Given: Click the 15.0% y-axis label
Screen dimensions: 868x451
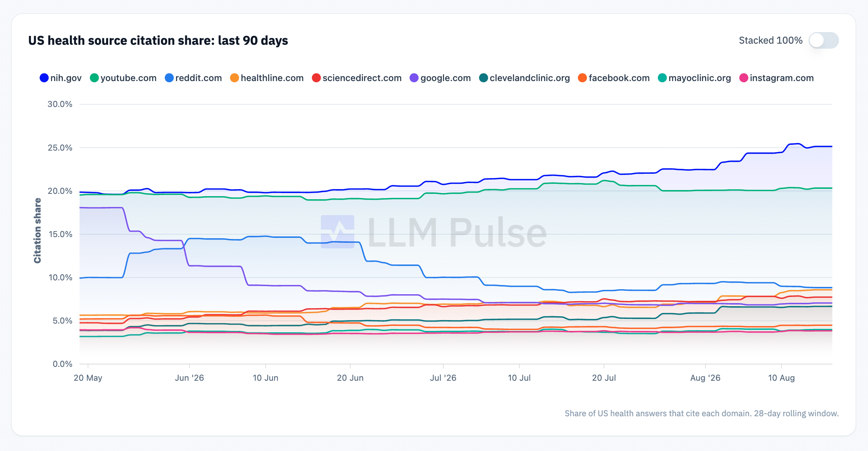Looking at the screenshot, I should tap(60, 234).
